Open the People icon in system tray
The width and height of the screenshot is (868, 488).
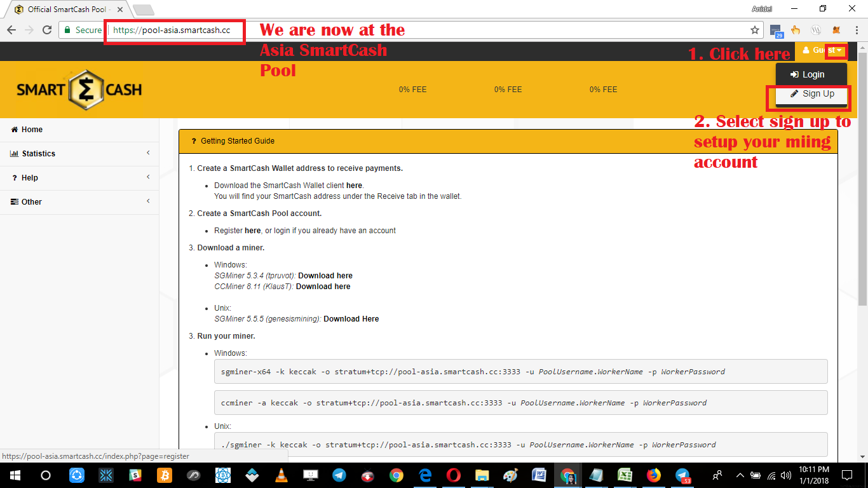[x=717, y=475]
